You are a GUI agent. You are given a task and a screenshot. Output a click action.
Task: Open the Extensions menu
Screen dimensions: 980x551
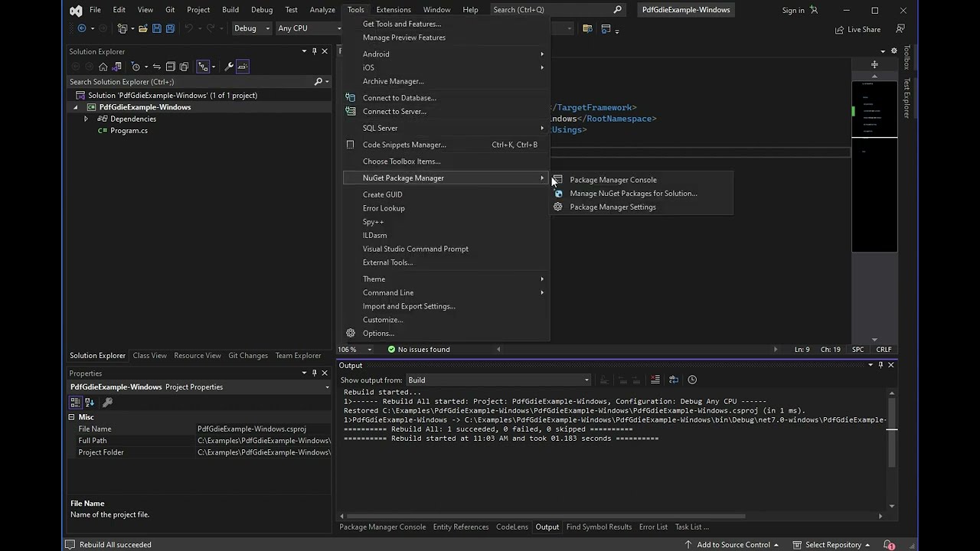pos(394,10)
